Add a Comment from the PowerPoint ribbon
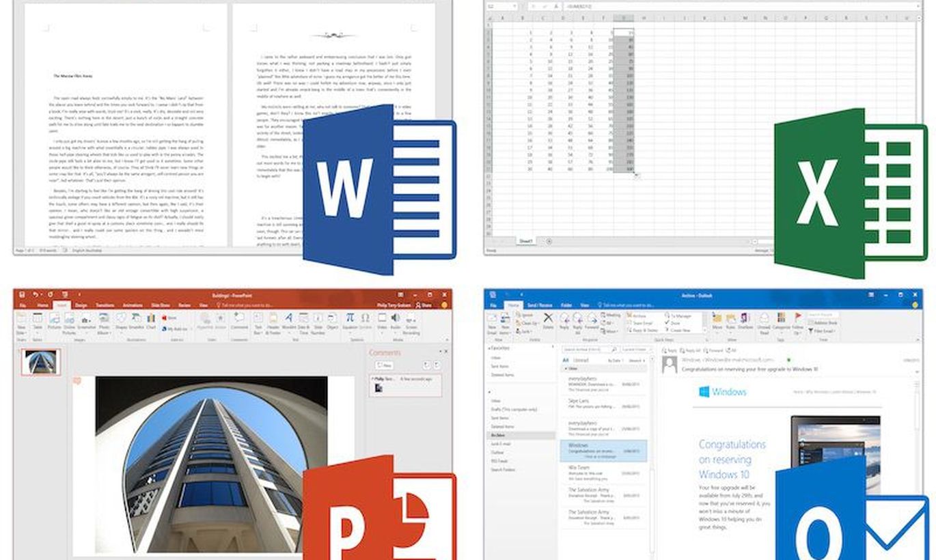This screenshot has height=560, width=936. pyautogui.click(x=239, y=322)
